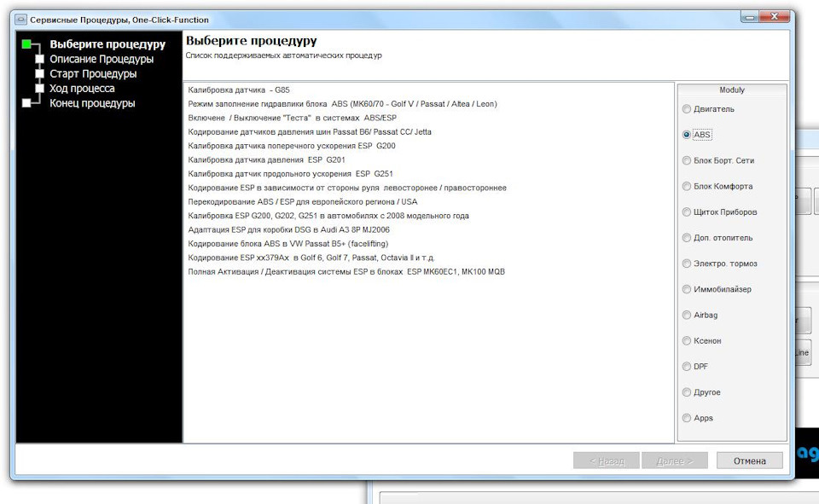Viewport: 819px width, 504px height.
Task: Click the 'Далее >' button
Action: click(x=674, y=461)
